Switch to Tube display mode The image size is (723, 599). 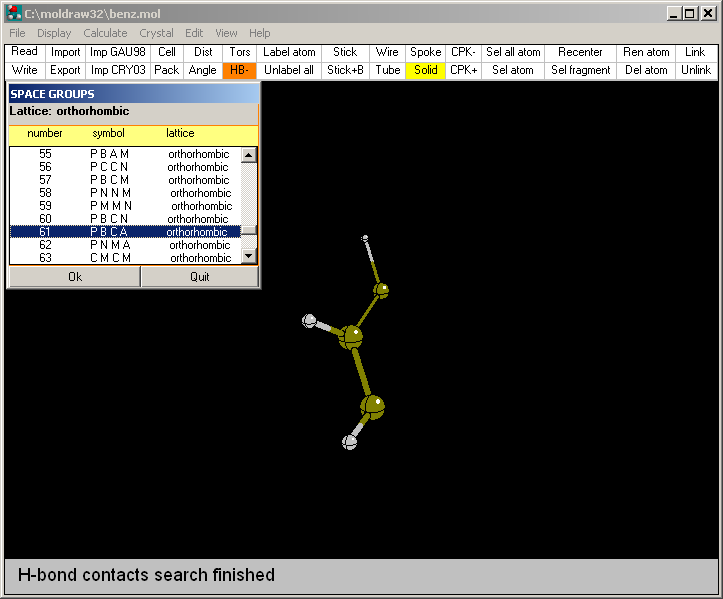click(387, 70)
